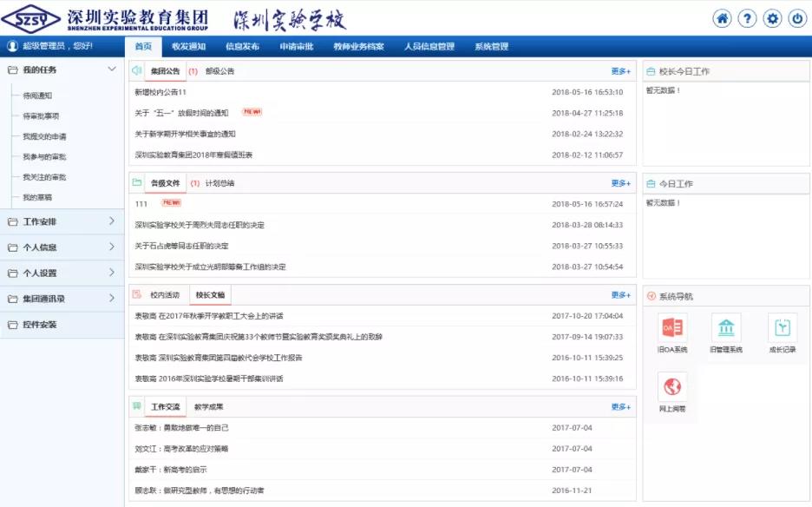This screenshot has height=507, width=812.
Task: Open 关于新学期开学相关事宜的通知
Action: pyautogui.click(x=186, y=135)
